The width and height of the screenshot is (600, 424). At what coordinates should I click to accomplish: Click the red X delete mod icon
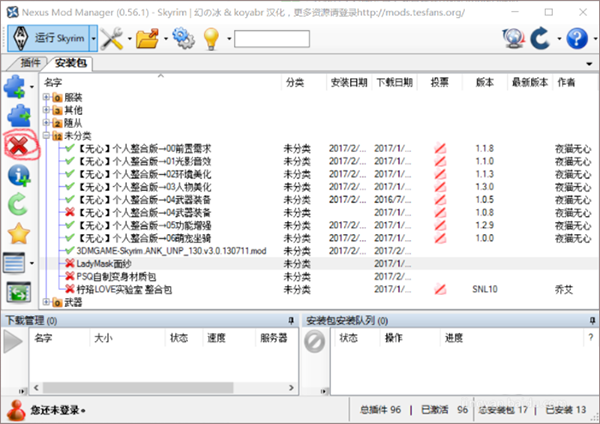tap(19, 145)
